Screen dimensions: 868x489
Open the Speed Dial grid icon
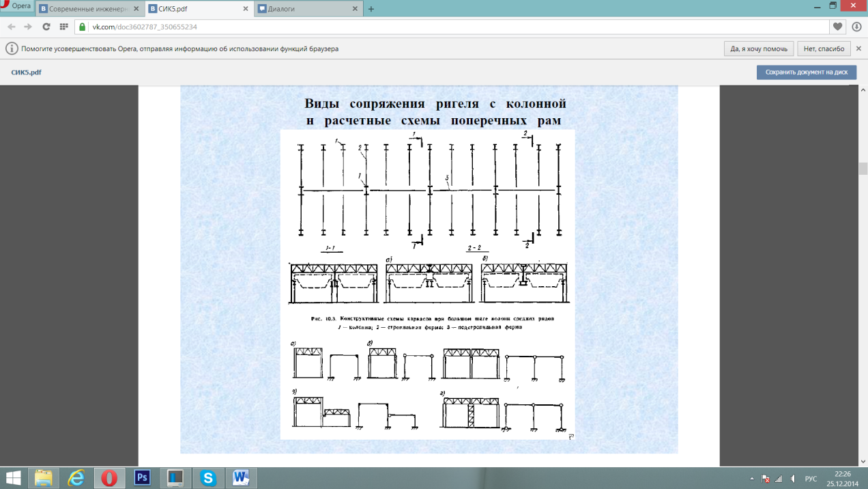(x=63, y=27)
